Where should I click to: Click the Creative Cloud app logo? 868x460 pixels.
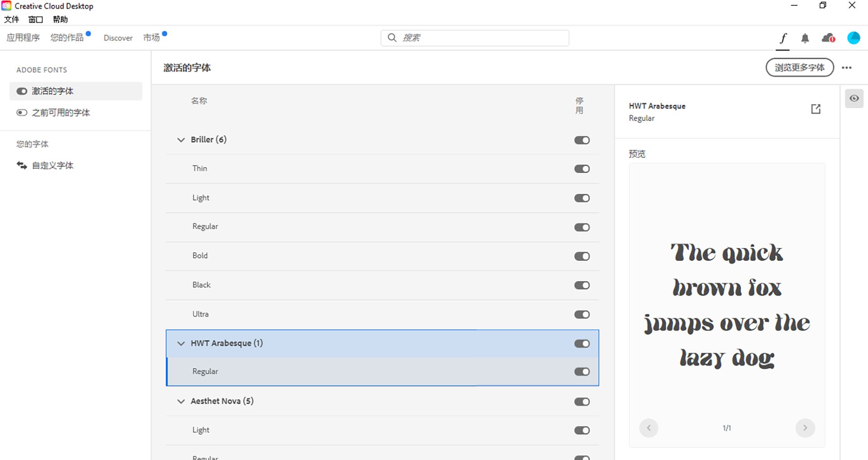click(x=6, y=6)
